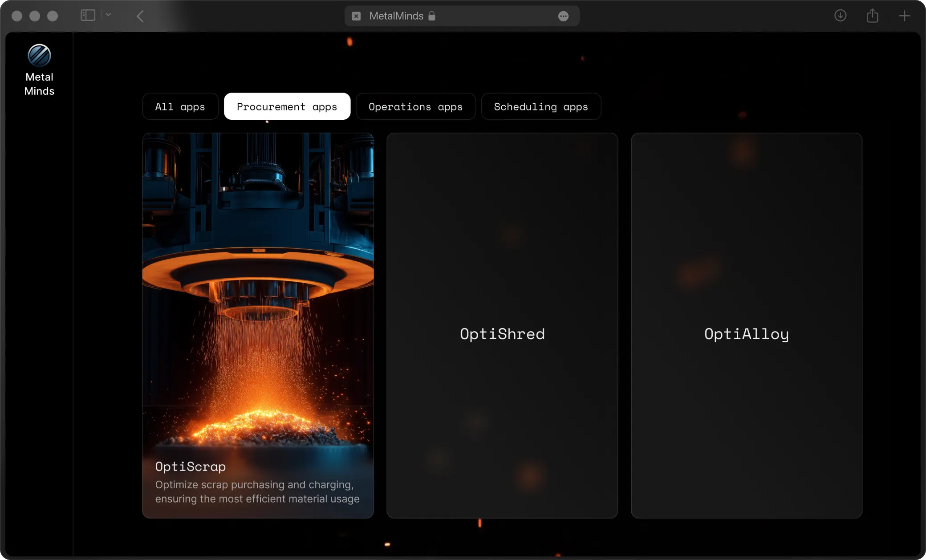
Task: Open the Share menu icon
Action: point(873,16)
